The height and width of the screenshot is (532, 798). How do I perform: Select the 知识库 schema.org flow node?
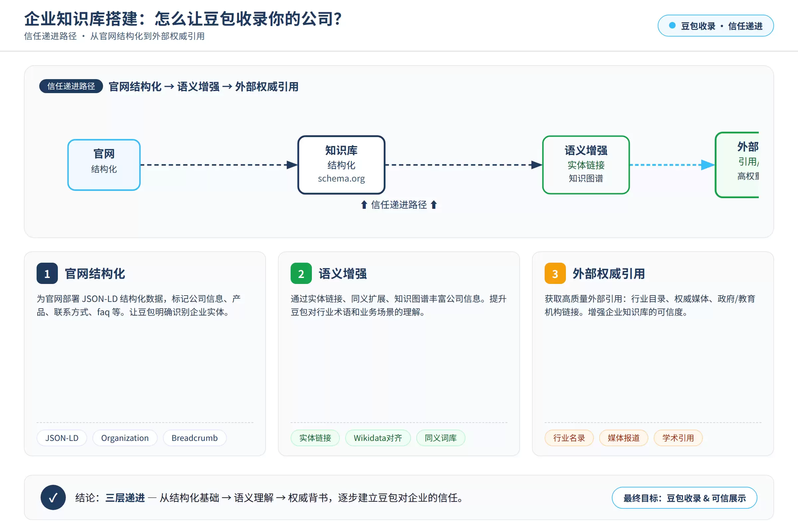coord(341,165)
